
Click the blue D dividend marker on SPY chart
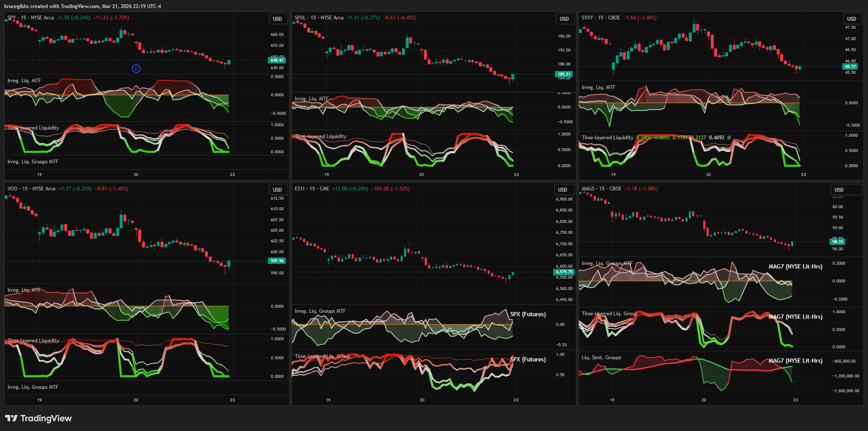click(x=136, y=68)
